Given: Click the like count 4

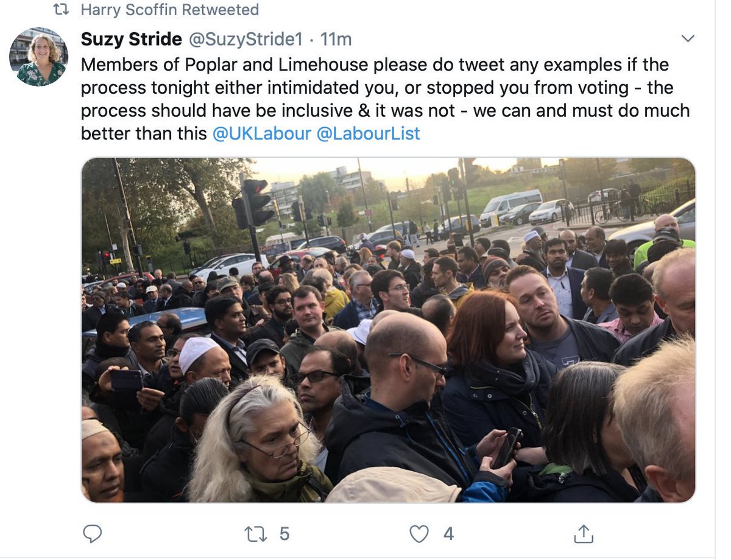Looking at the screenshot, I should click(448, 534).
